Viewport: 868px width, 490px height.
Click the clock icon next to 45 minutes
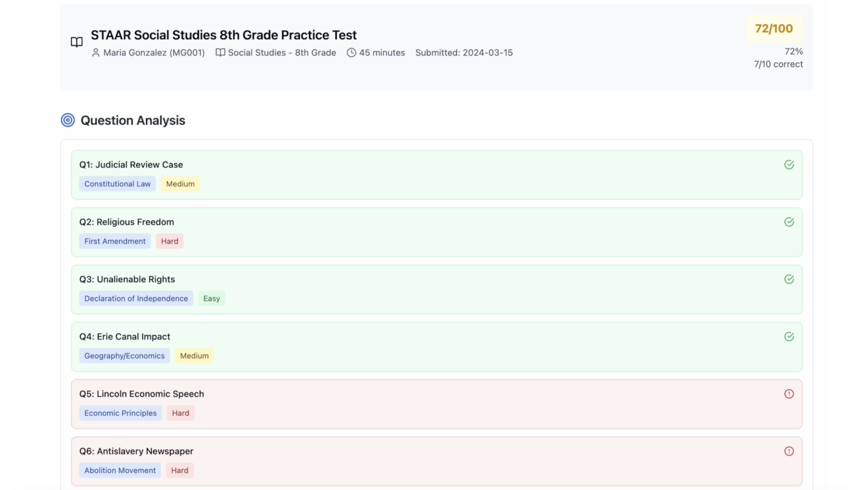pos(351,53)
